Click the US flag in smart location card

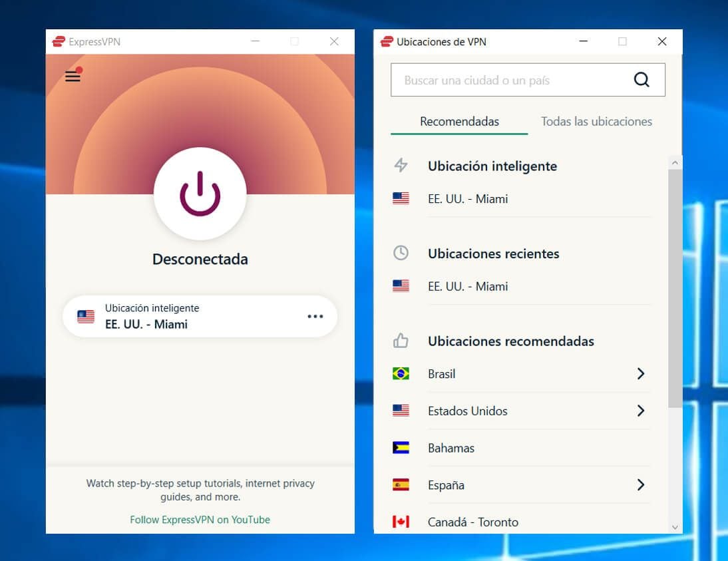click(x=86, y=316)
